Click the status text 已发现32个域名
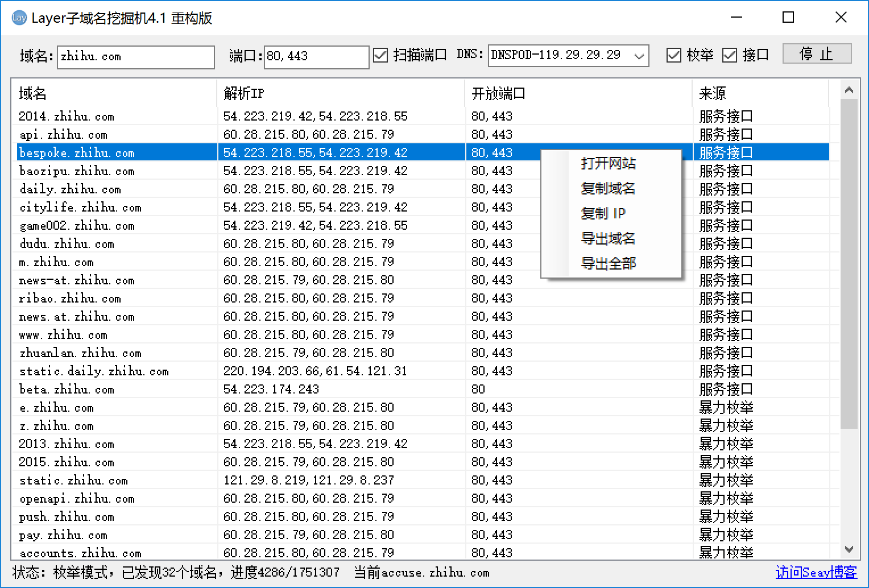Screen dimensions: 869x588 coord(169,572)
